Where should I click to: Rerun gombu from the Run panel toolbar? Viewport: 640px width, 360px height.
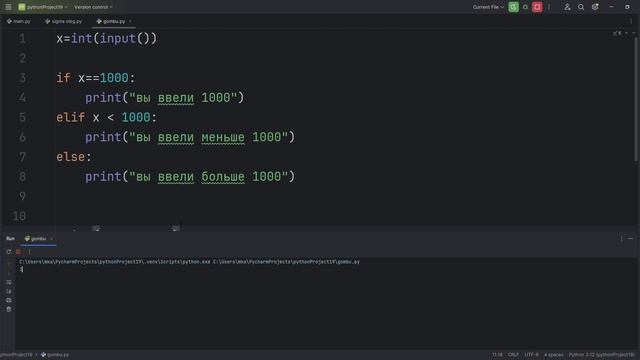point(9,252)
